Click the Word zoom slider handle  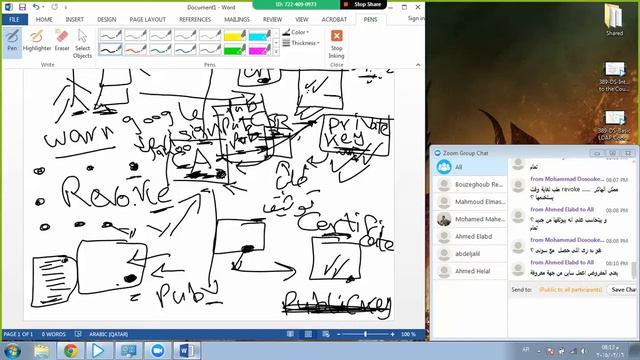point(365,334)
